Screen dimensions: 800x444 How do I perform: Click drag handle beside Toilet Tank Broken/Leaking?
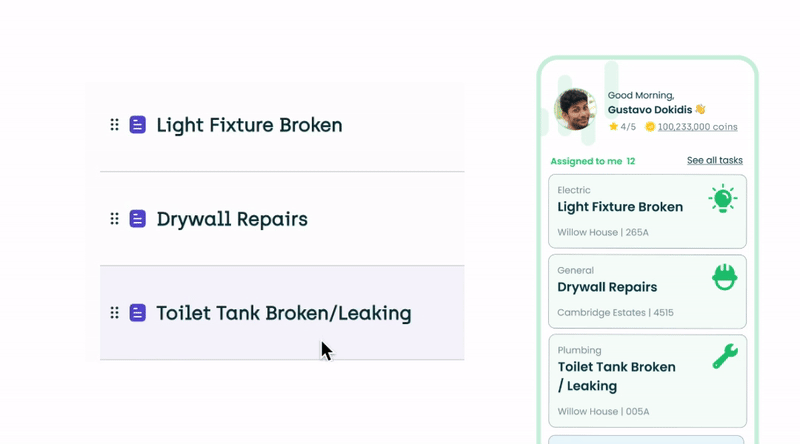114,313
